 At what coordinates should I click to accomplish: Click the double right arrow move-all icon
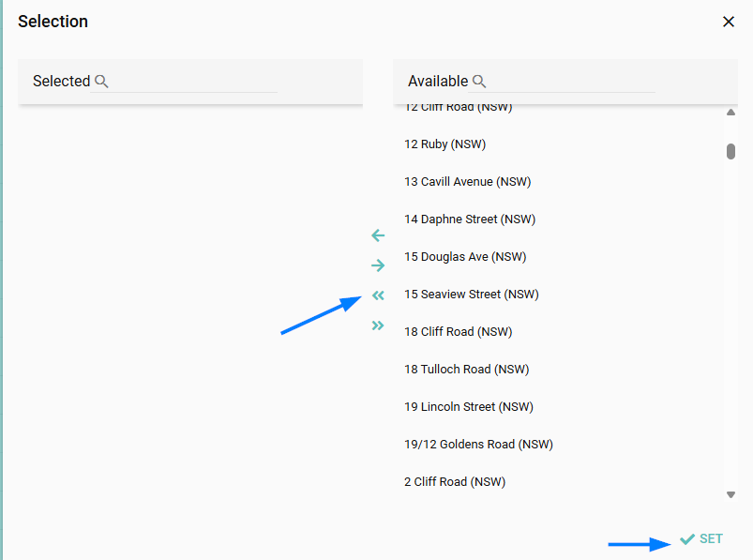pyautogui.click(x=378, y=325)
